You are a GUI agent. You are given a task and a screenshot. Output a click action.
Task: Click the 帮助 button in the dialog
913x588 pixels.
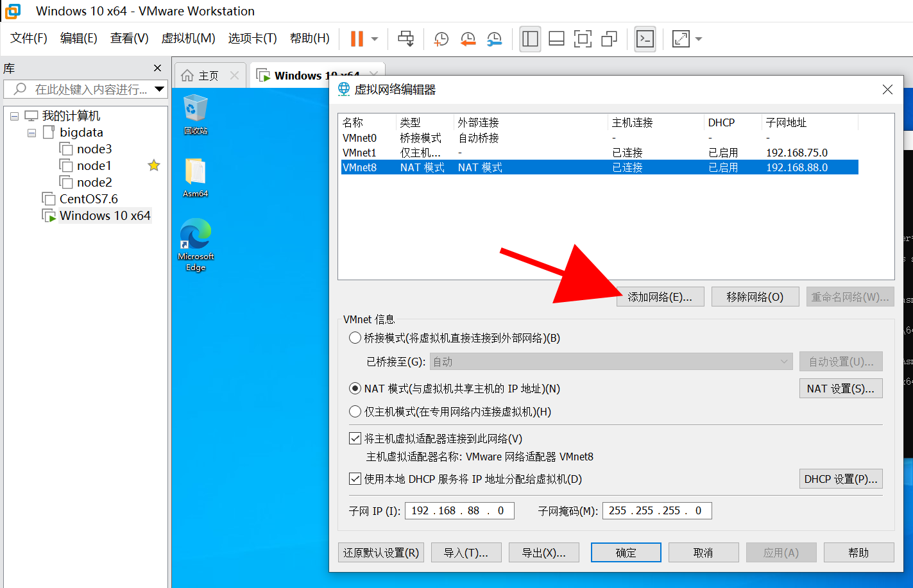859,553
